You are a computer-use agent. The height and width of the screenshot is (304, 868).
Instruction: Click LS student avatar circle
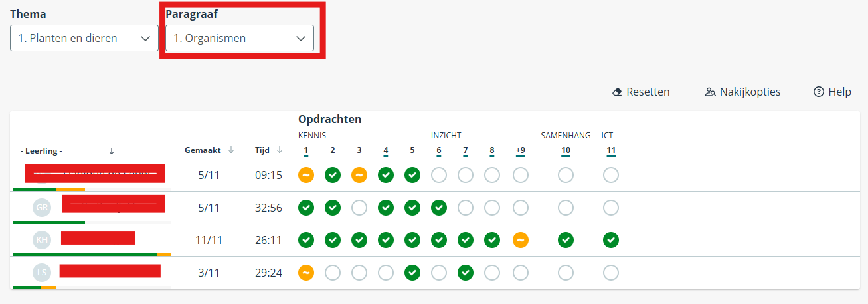(43, 273)
